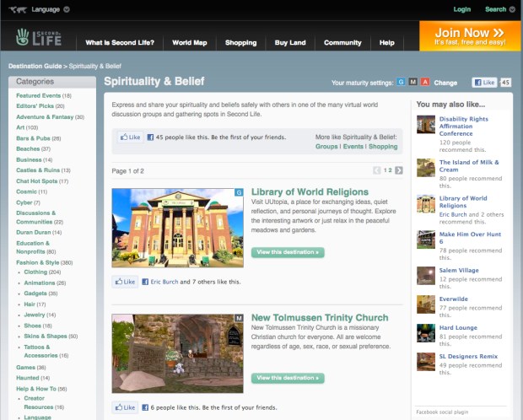
Task: Open the Buy Land menu item
Action: [x=290, y=42]
